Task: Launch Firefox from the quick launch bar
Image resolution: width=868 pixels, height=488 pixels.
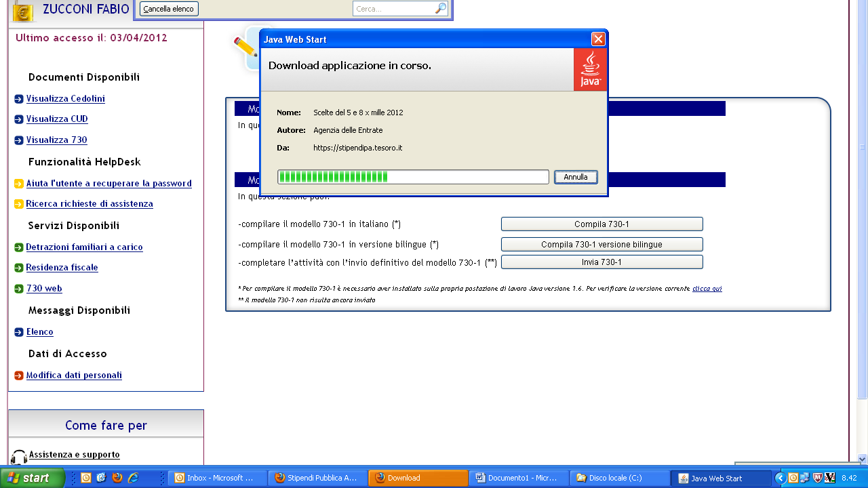Action: (117, 478)
